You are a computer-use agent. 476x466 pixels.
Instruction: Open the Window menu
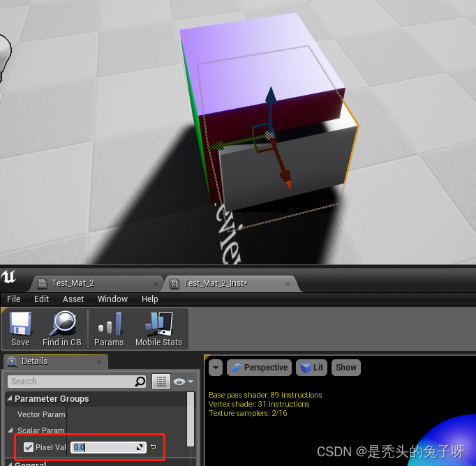112,299
